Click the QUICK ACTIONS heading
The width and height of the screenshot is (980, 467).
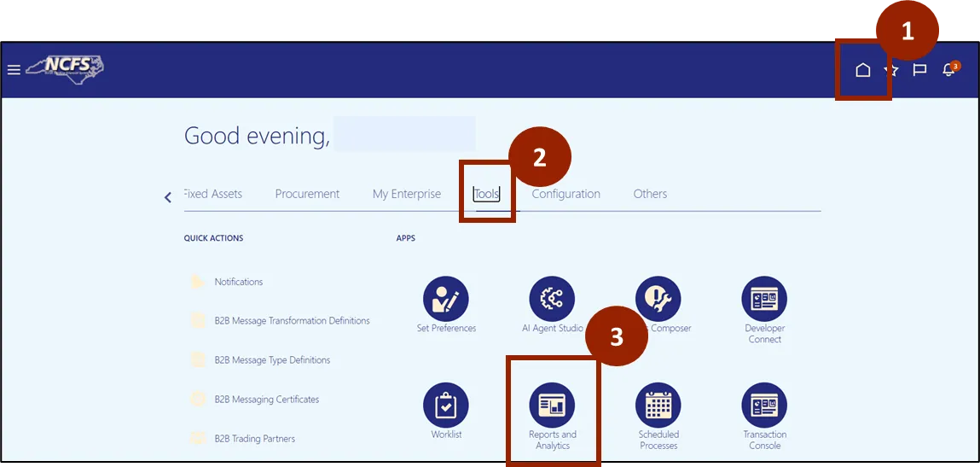(x=214, y=238)
